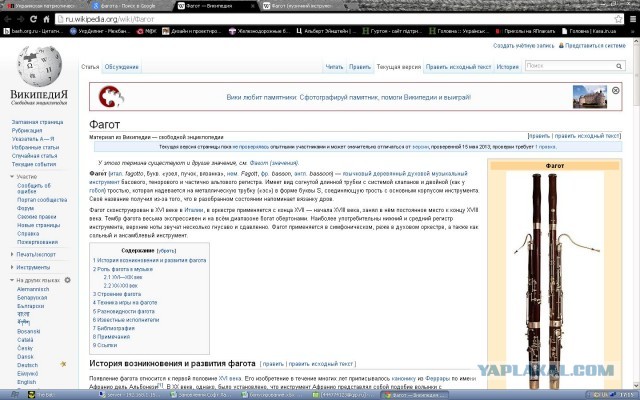Click the red puzzle logo in the banner
The width and height of the screenshot is (640, 400).
(111, 97)
